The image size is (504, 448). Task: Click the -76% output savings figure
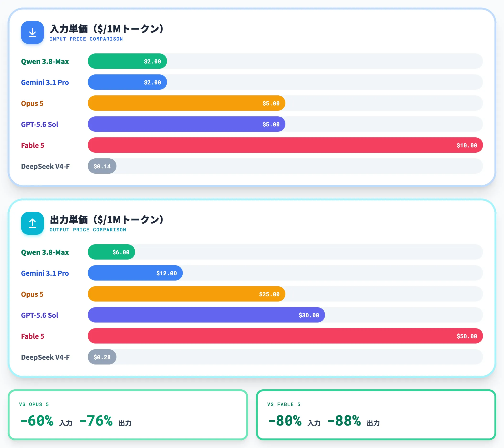point(96,421)
